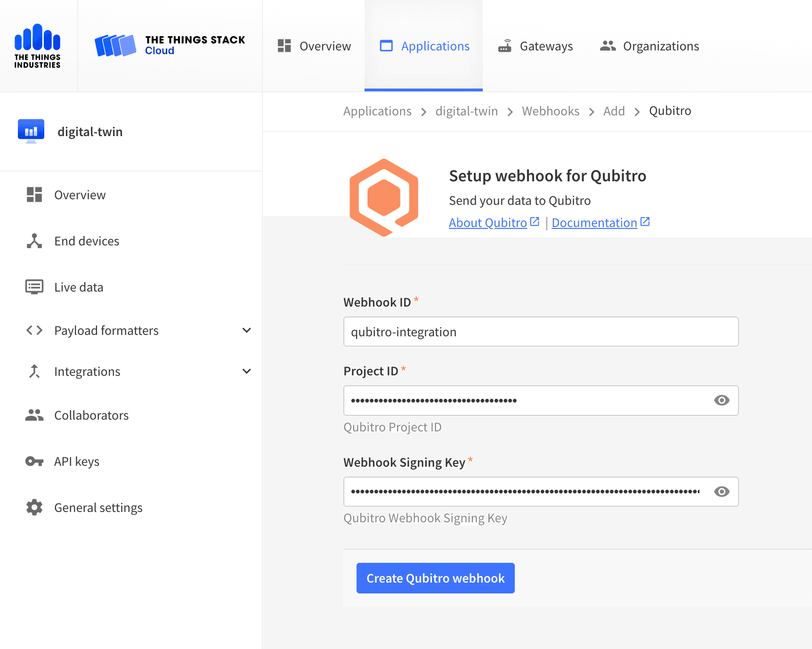The image size is (812, 649).
Task: Click the Create Qubitro webhook button
Action: tap(435, 578)
